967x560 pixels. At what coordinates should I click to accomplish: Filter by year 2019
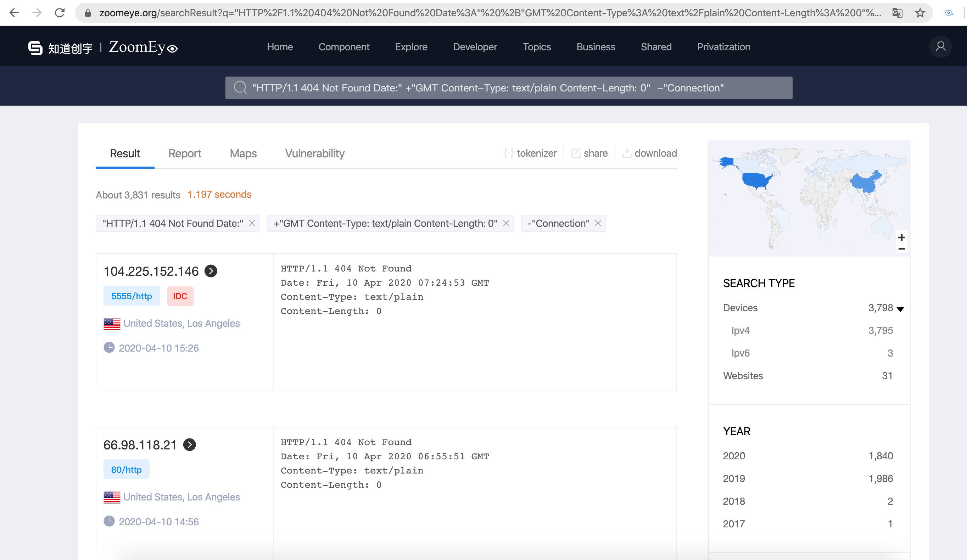(x=734, y=478)
